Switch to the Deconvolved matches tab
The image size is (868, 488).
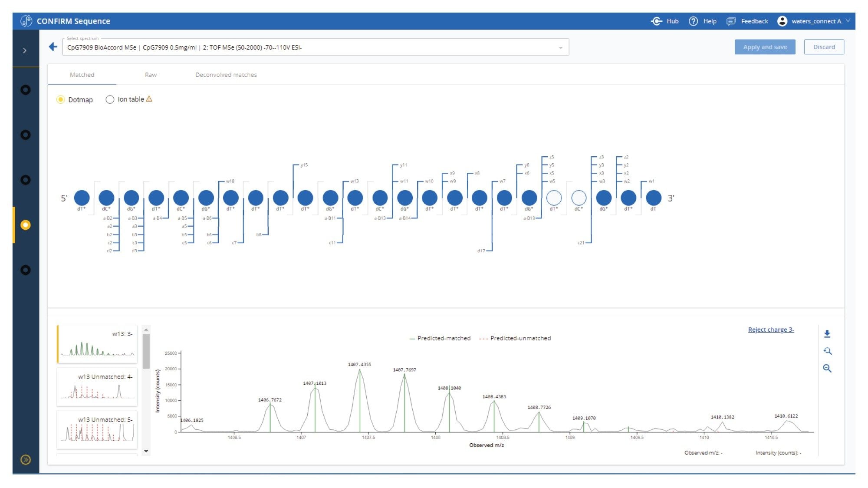pyautogui.click(x=226, y=75)
